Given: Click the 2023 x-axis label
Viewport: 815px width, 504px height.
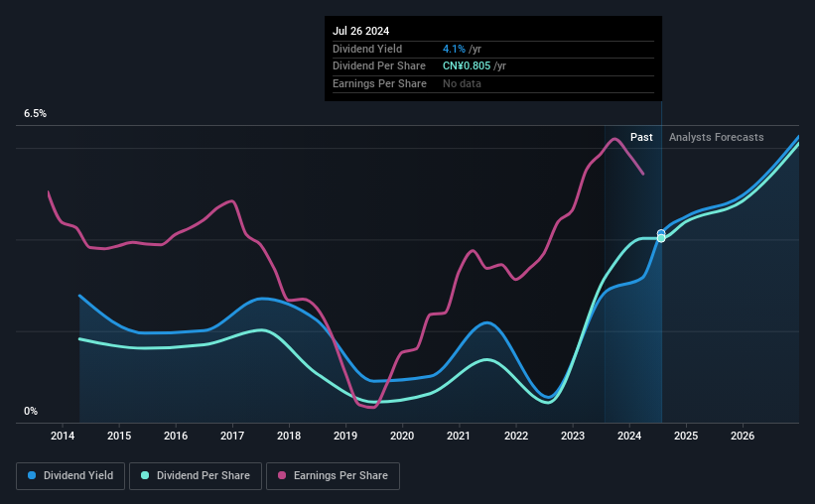Looking at the screenshot, I should tap(573, 436).
